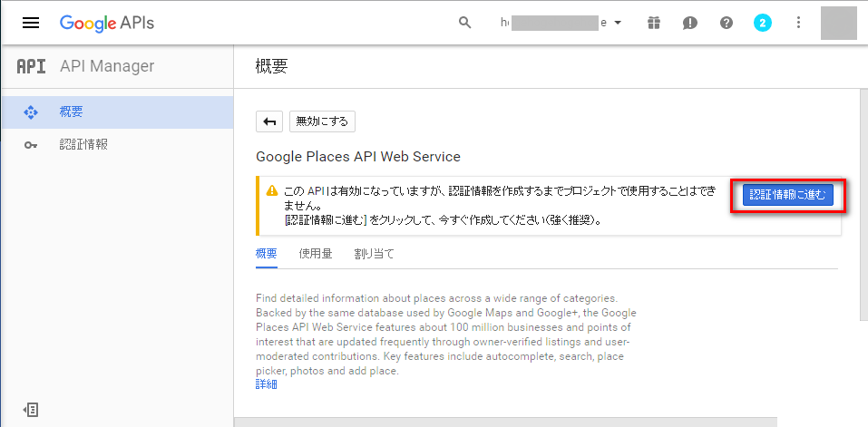This screenshot has height=427, width=868.
Task: Switch to the 使用量 tab
Action: (x=316, y=255)
